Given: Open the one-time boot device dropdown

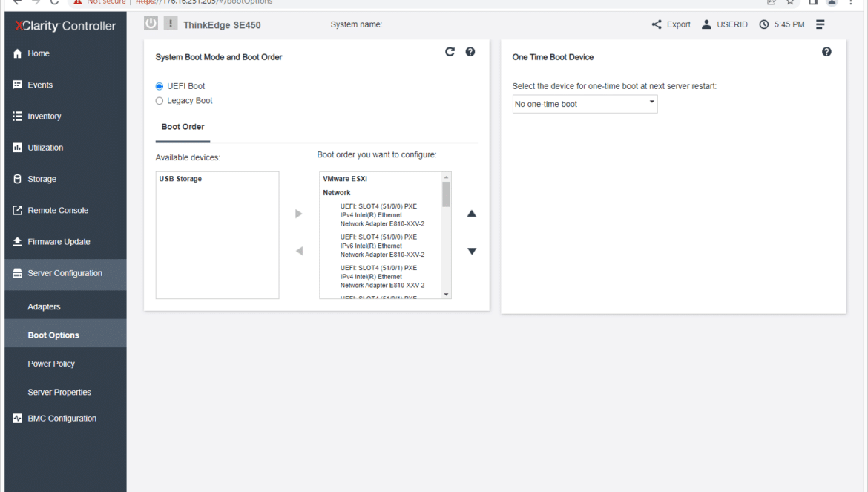Looking at the screenshot, I should point(585,104).
